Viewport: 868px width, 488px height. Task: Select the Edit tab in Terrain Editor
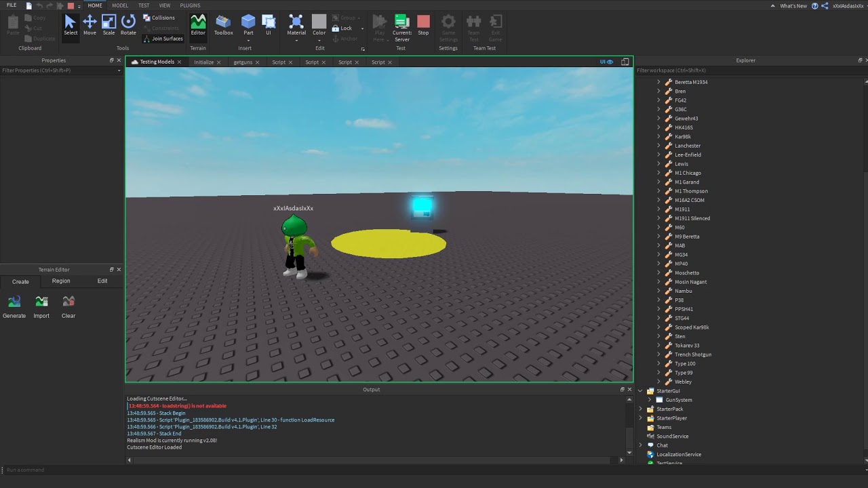click(102, 281)
